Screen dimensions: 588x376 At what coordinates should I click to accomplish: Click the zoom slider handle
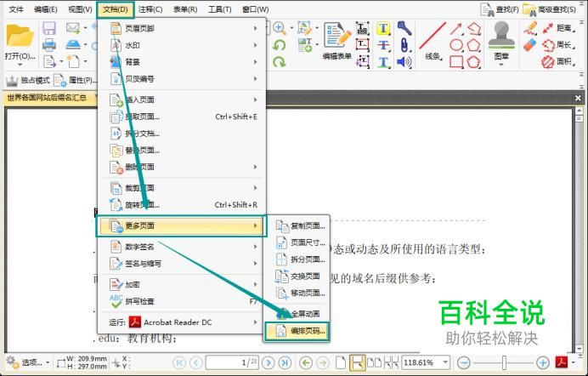pyautogui.click(x=504, y=362)
